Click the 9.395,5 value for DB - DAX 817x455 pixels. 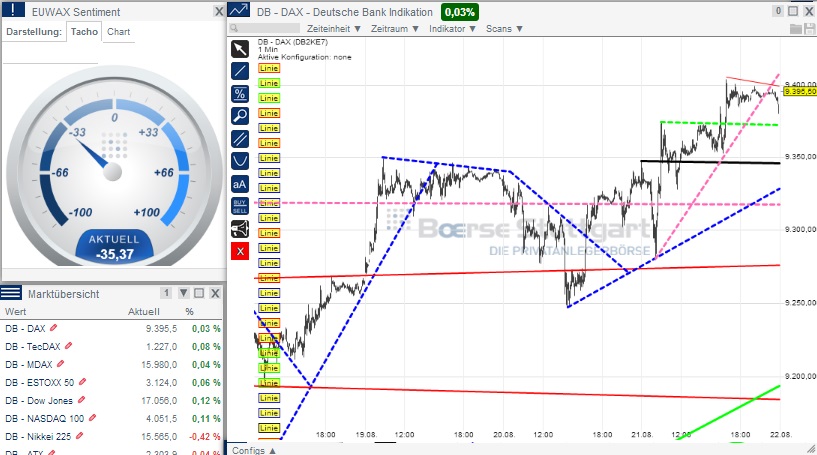(161, 328)
